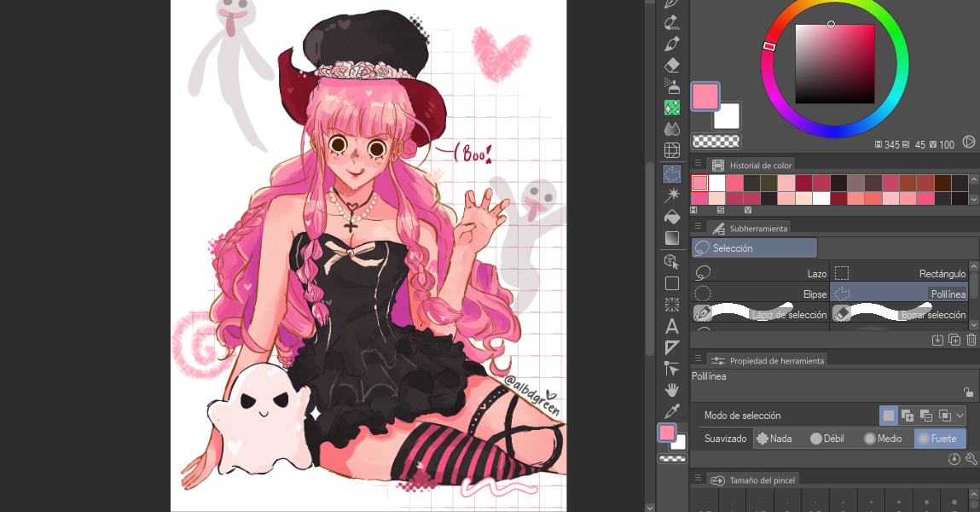The width and height of the screenshot is (980, 512).
Task: Select the Pen tool in the toolbar
Action: click(x=672, y=4)
